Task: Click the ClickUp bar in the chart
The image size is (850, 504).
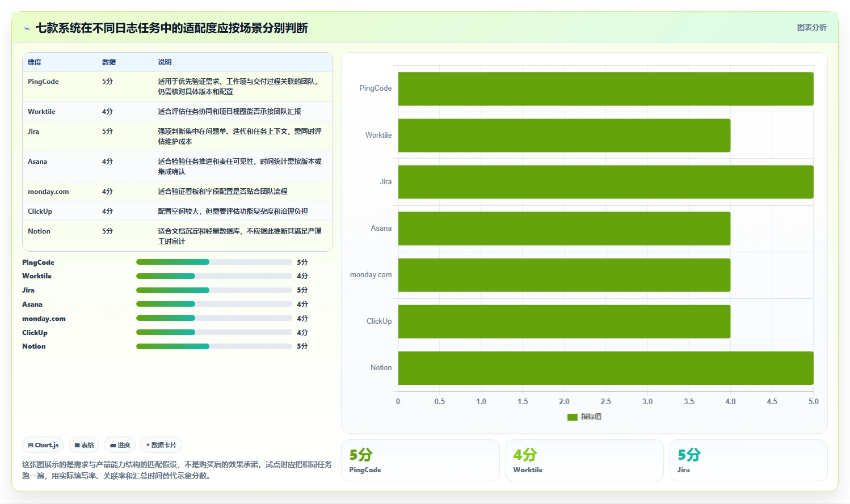Action: pos(564,321)
